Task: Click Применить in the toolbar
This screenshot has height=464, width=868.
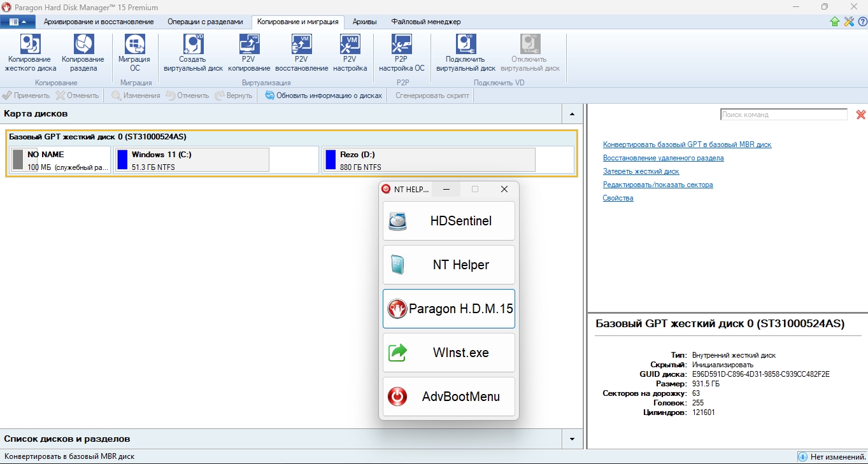Action: click(26, 95)
